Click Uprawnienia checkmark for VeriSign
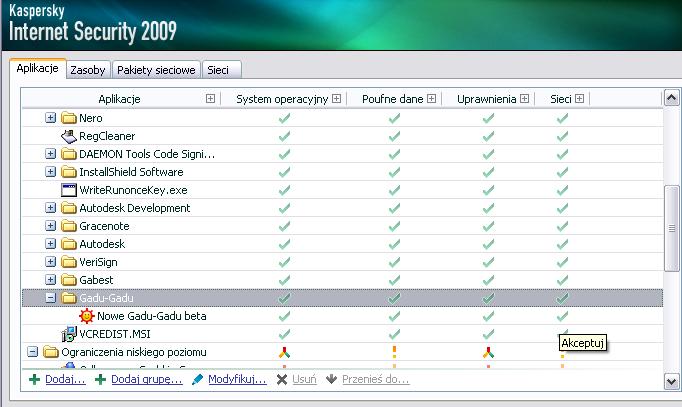 (x=488, y=262)
